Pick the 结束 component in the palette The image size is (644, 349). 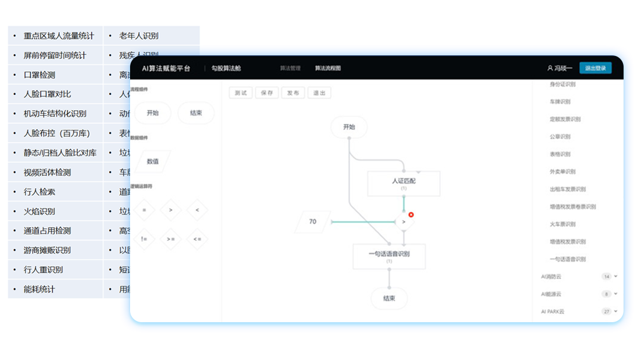point(196,113)
